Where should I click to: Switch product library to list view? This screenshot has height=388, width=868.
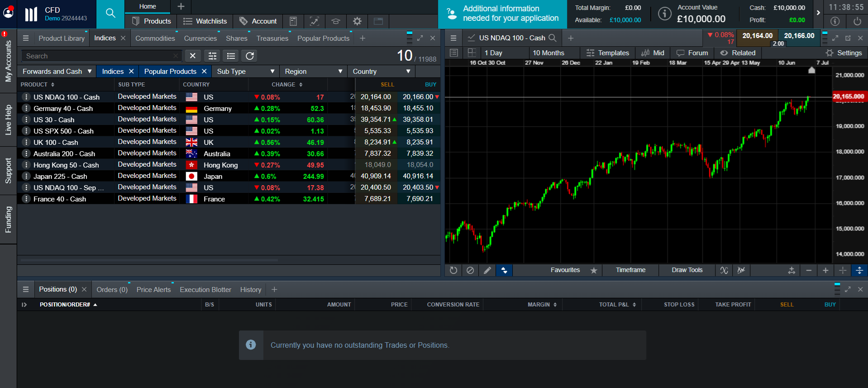pos(231,56)
